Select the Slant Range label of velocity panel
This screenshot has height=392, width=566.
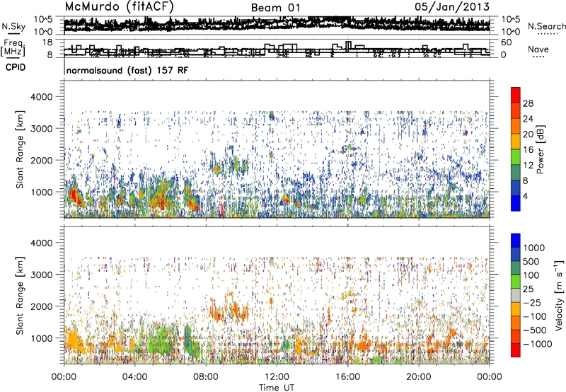click(20, 296)
